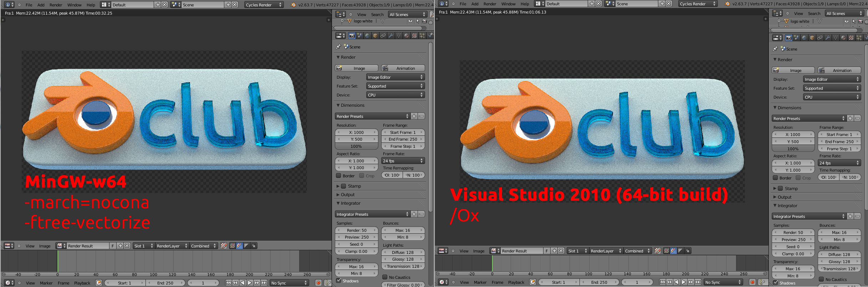Viewport: 868px width, 287px height.
Task: Open Playback menu in left timeline
Action: [x=82, y=283]
